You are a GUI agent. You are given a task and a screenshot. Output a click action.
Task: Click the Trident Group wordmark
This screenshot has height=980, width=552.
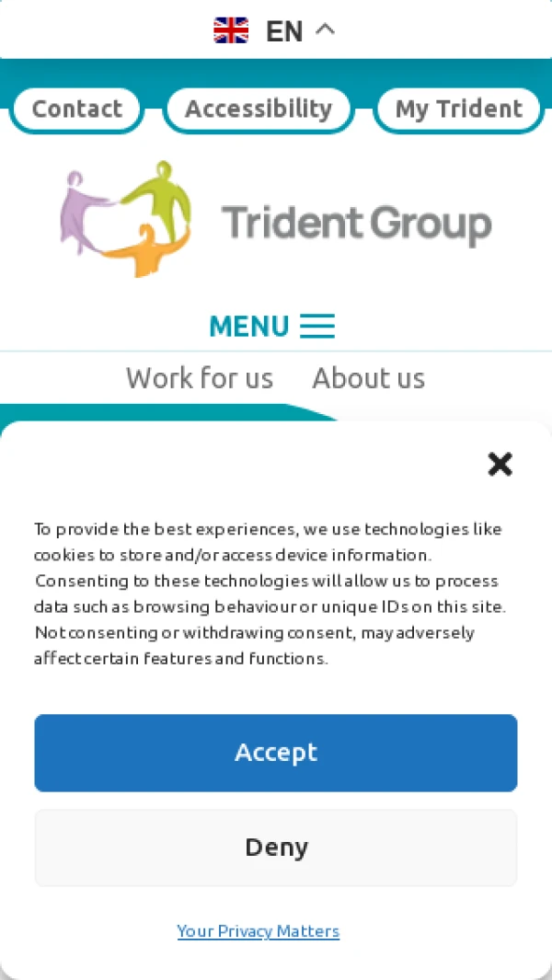356,225
